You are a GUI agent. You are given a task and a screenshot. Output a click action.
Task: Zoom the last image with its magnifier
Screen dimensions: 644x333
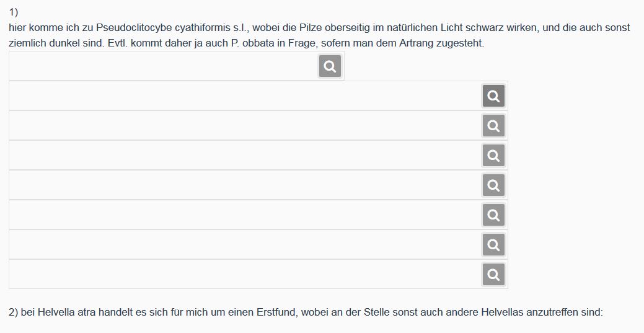493,275
